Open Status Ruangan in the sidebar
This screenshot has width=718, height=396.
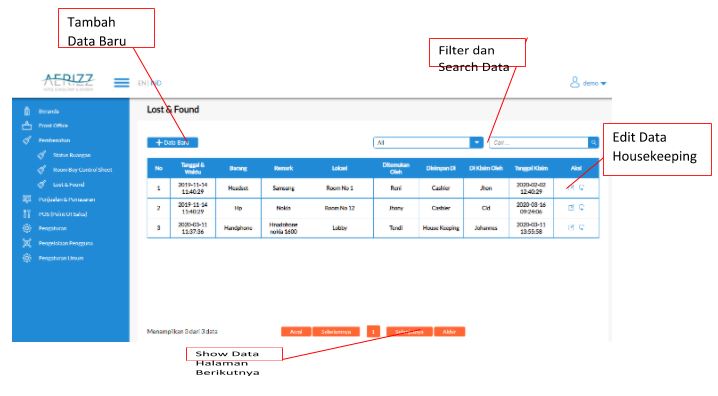tap(71, 155)
